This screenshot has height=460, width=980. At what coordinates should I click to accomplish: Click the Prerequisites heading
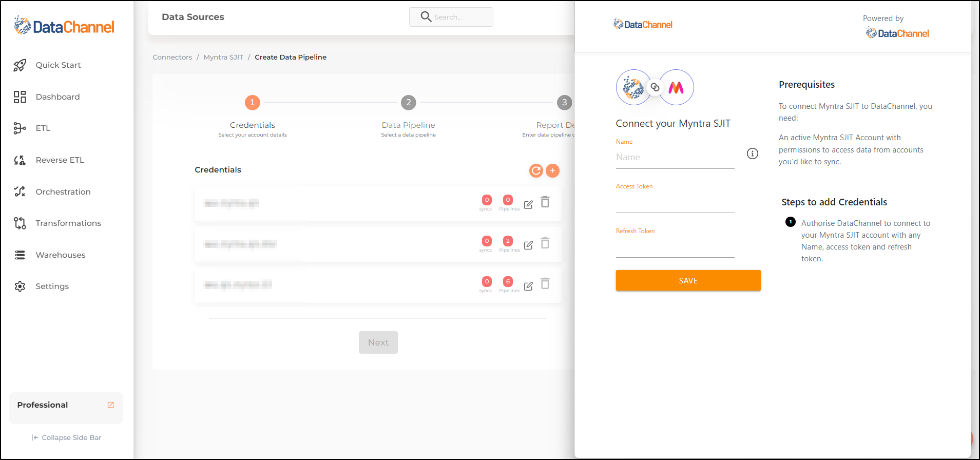[x=806, y=85]
